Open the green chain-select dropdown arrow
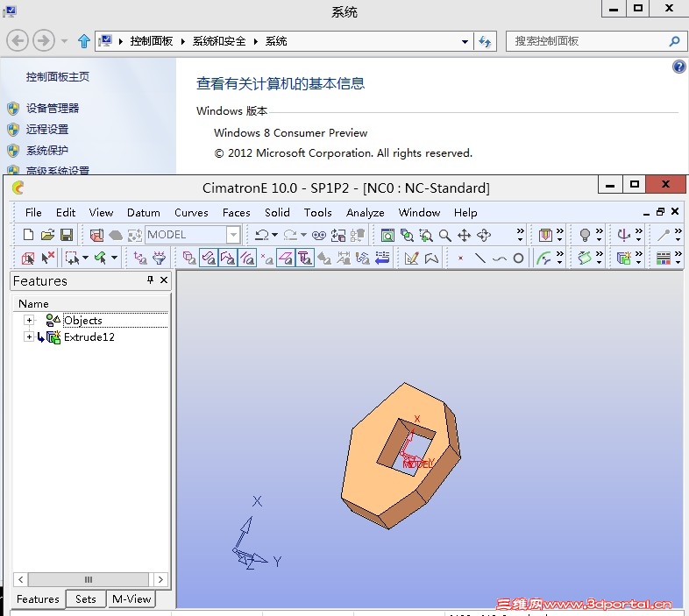 click(x=114, y=258)
